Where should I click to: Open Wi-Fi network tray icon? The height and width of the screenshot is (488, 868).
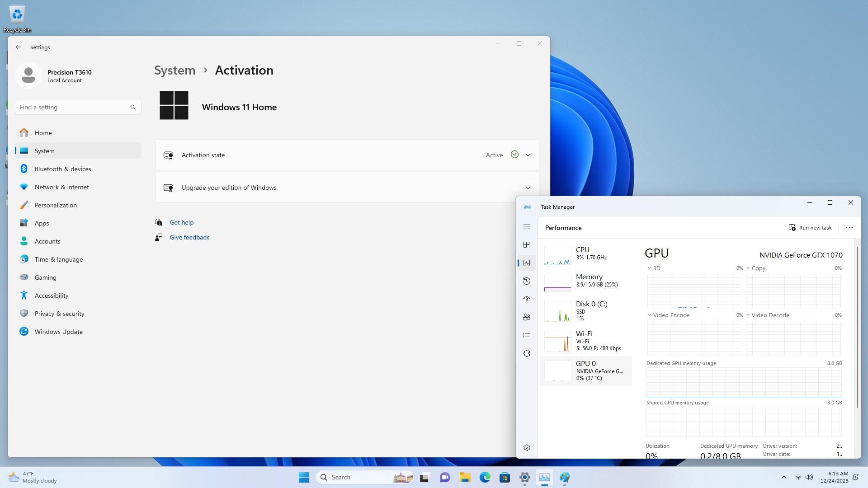pos(798,477)
